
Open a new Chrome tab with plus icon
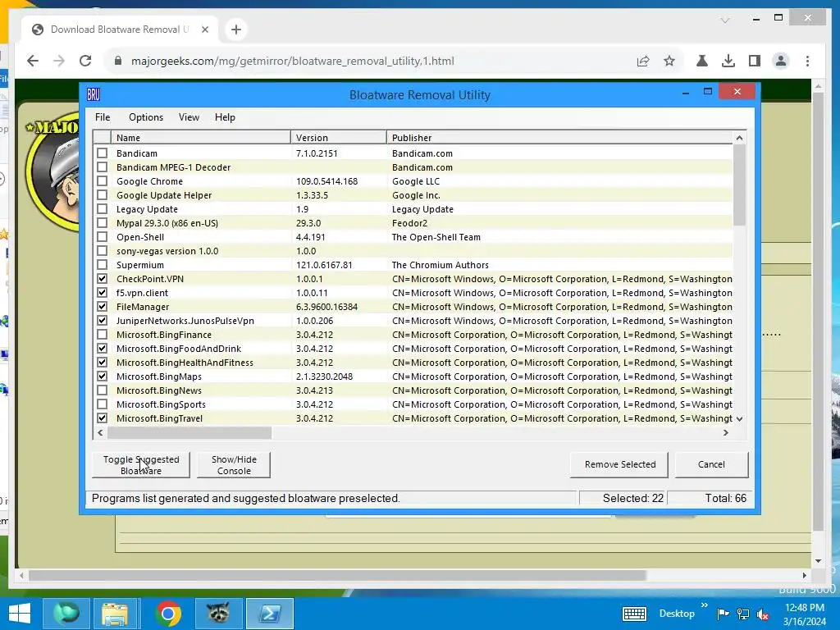click(x=235, y=30)
